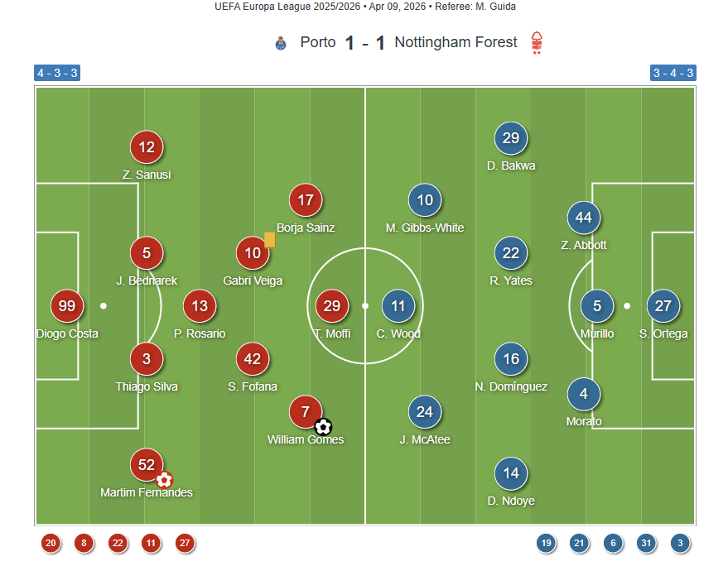This screenshot has height=566, width=728.
Task: Click Martim Fernandes' red own-goal ball icon
Action: point(164,479)
